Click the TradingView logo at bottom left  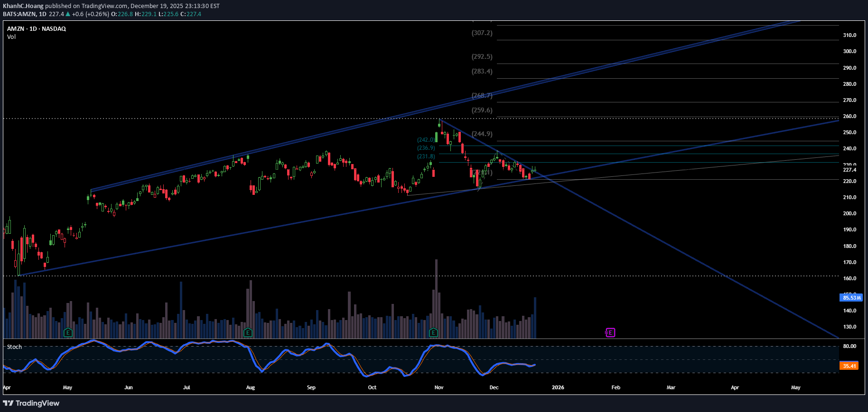coord(31,403)
